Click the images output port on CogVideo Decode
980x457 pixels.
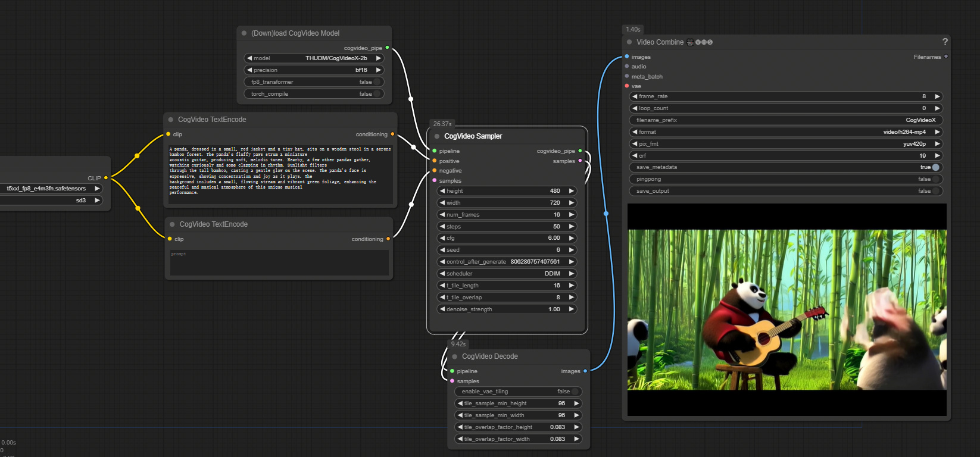tap(585, 371)
